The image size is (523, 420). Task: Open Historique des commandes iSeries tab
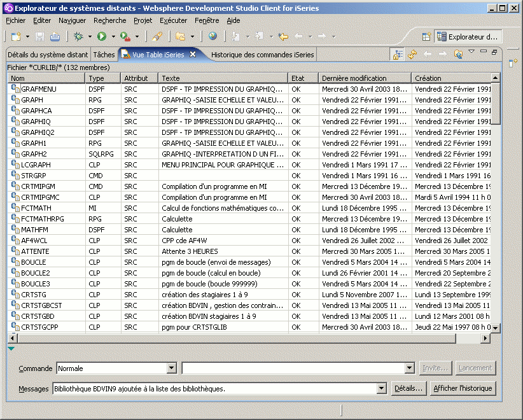(x=263, y=54)
